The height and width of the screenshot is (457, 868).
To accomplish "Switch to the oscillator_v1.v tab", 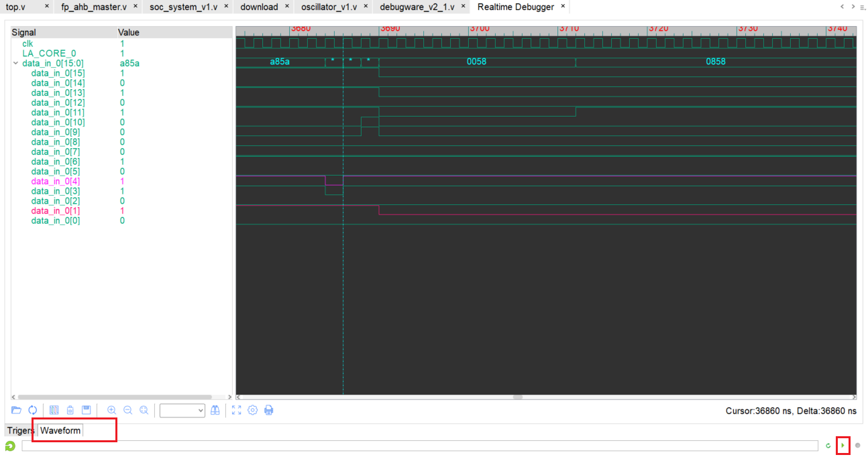I will [329, 7].
